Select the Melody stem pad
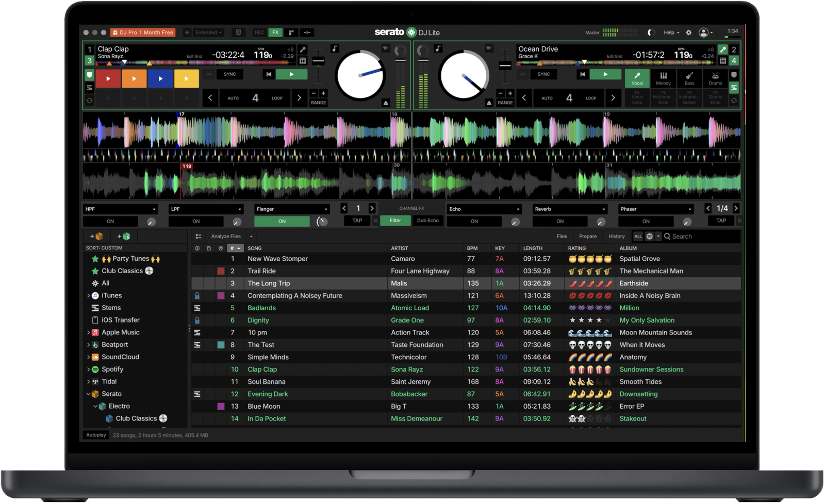This screenshot has width=825, height=504. [663, 78]
